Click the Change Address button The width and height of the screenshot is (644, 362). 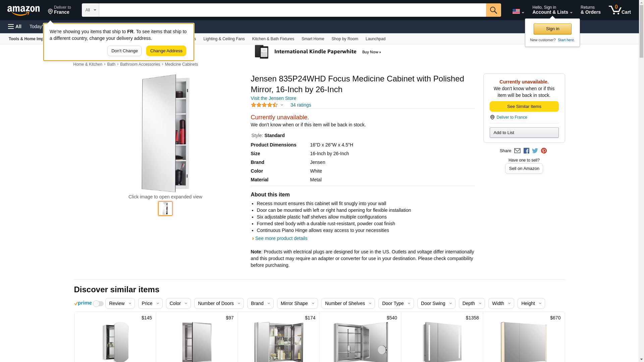point(166,51)
